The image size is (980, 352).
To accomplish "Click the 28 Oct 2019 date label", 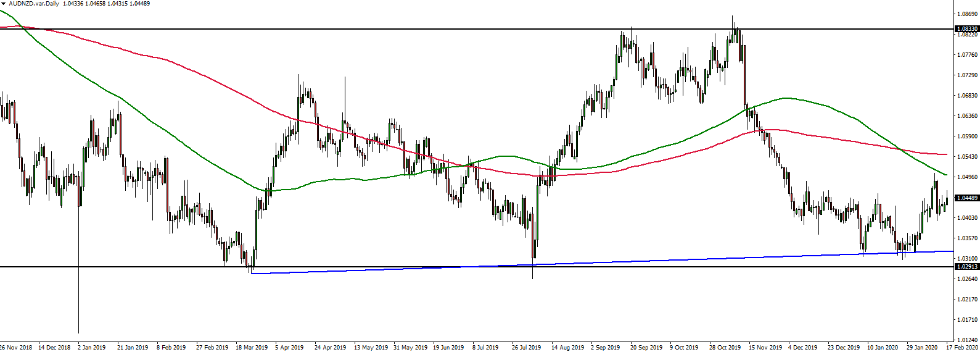I will tap(725, 348).
